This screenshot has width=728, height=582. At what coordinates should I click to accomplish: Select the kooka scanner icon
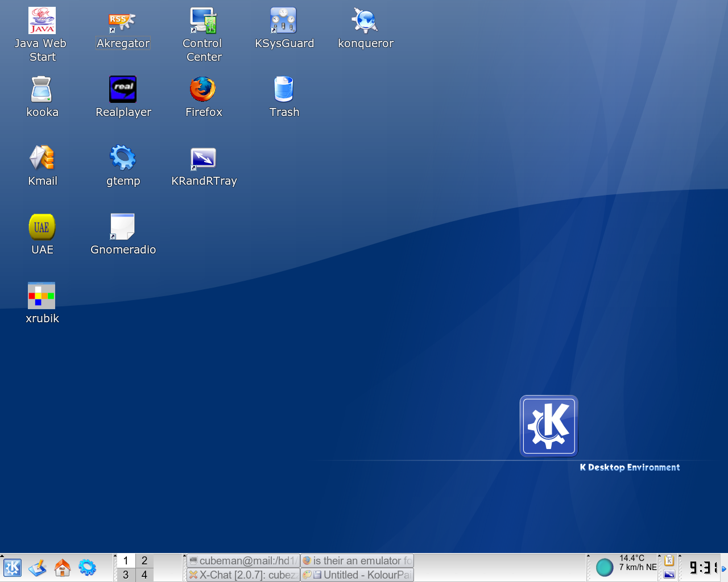(42, 90)
